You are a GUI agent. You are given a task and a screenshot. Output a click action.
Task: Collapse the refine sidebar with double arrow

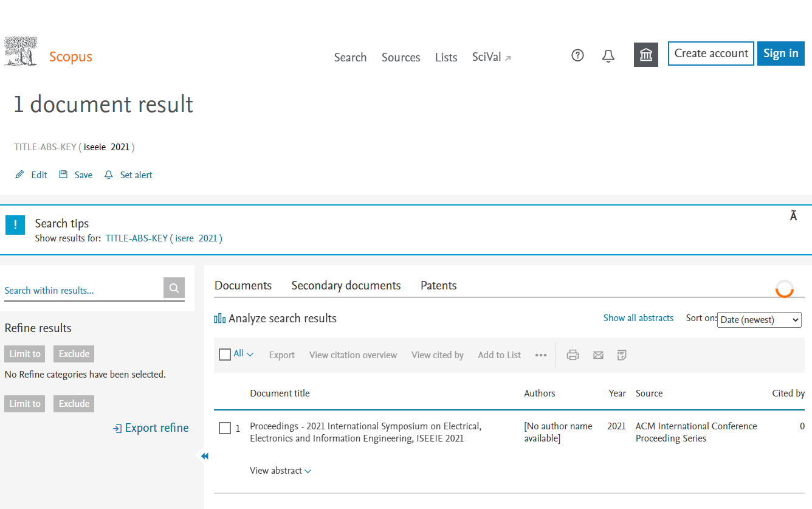pyautogui.click(x=205, y=456)
